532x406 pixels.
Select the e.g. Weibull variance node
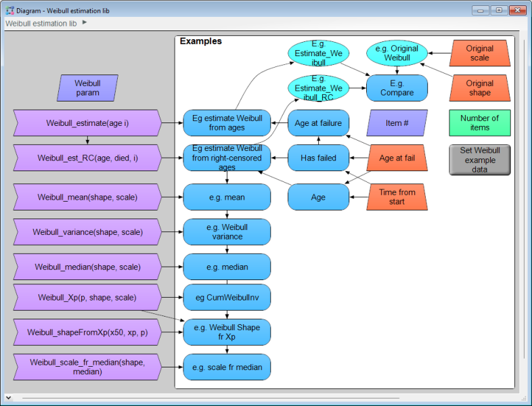(x=227, y=232)
